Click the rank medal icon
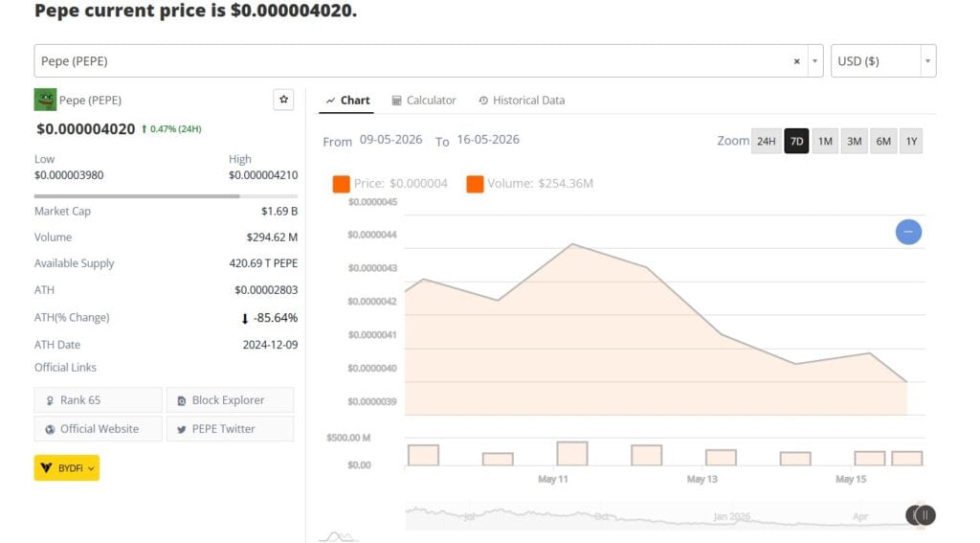 pos(50,401)
